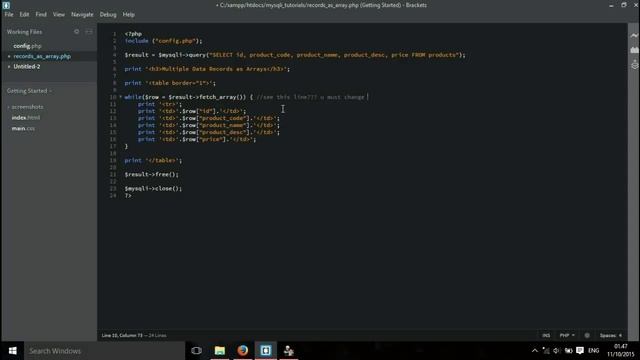Image resolution: width=640 pixels, height=360 pixels.
Task: Collapse the while loop fold arrow
Action: coord(120,97)
